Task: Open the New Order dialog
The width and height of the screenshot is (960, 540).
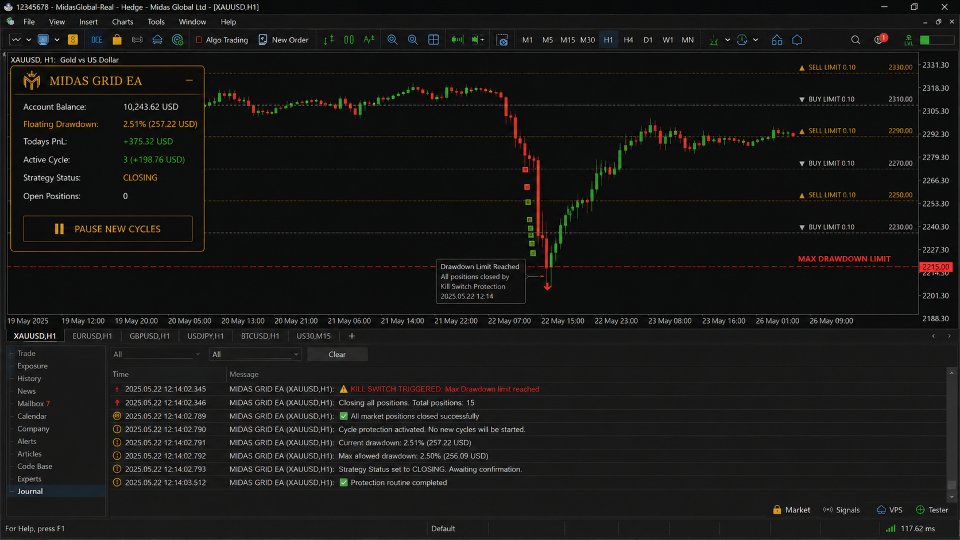Action: 283,40
